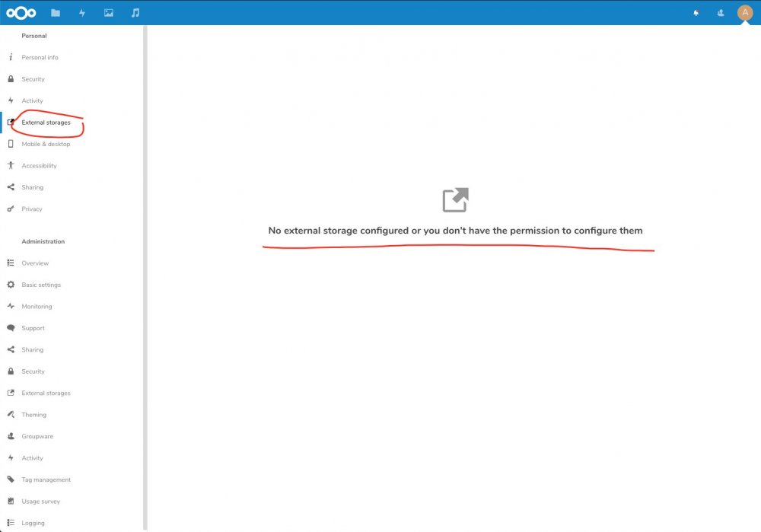Screen dimensions: 761x532
Task: Click the external storage placeholder icon
Action: 455,199
